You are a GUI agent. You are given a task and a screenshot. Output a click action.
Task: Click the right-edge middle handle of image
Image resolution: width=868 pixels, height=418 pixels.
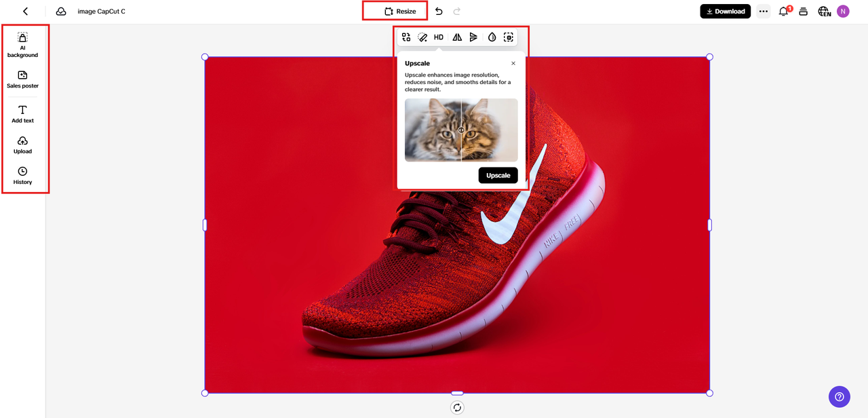point(710,225)
